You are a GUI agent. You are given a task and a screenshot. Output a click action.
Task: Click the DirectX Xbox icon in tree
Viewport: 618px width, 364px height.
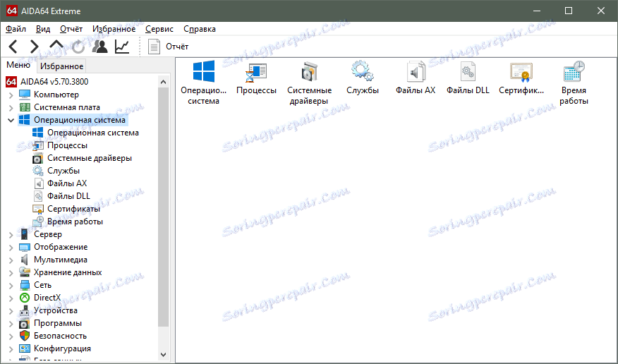pos(25,298)
